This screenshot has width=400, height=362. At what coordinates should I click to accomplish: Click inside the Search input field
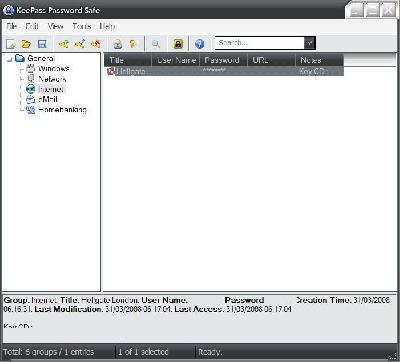tap(260, 43)
